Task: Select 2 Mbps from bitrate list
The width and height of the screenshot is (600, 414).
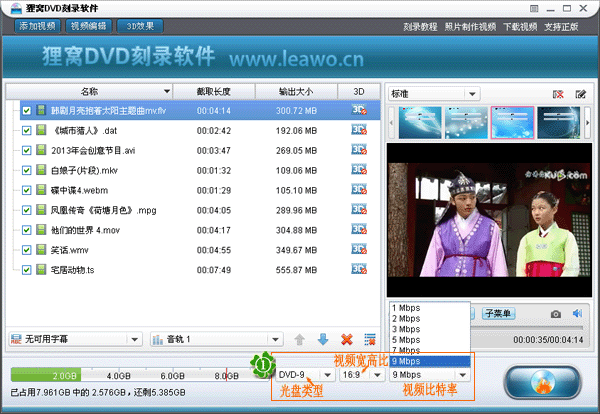Action: pyautogui.click(x=430, y=319)
